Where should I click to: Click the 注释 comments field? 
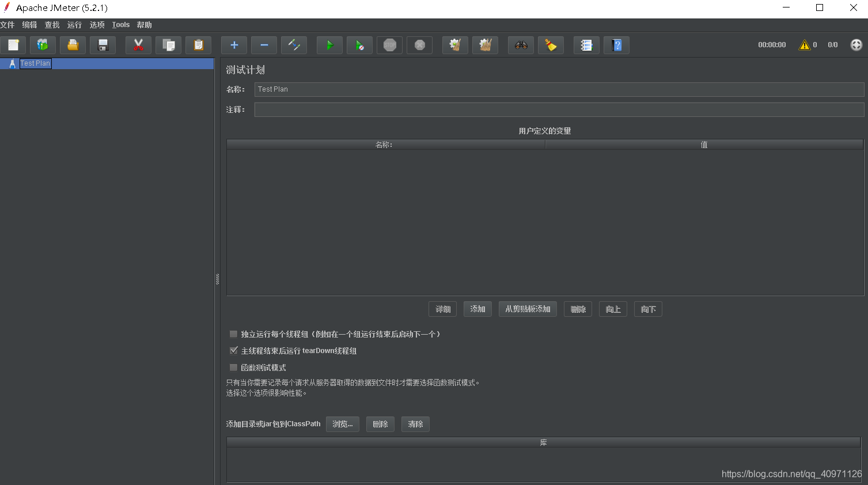click(559, 109)
